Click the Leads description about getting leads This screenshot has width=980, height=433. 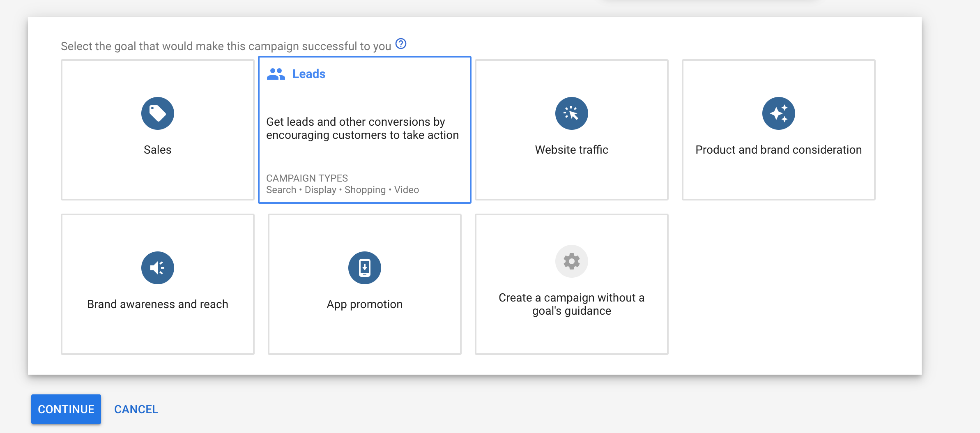tap(362, 128)
